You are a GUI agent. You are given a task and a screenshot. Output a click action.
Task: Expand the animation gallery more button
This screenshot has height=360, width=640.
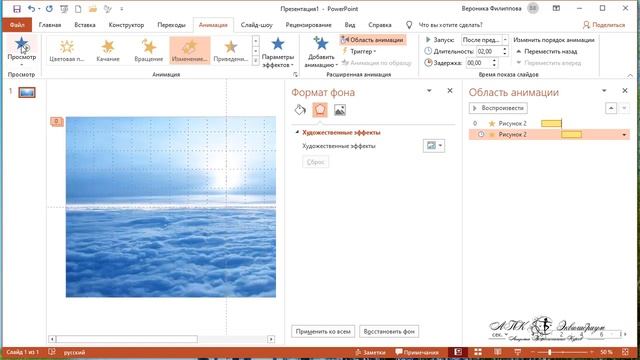point(256,61)
